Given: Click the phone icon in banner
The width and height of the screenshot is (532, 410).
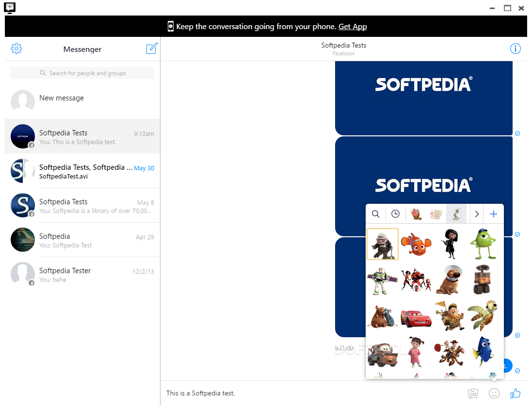Looking at the screenshot, I should (x=171, y=27).
